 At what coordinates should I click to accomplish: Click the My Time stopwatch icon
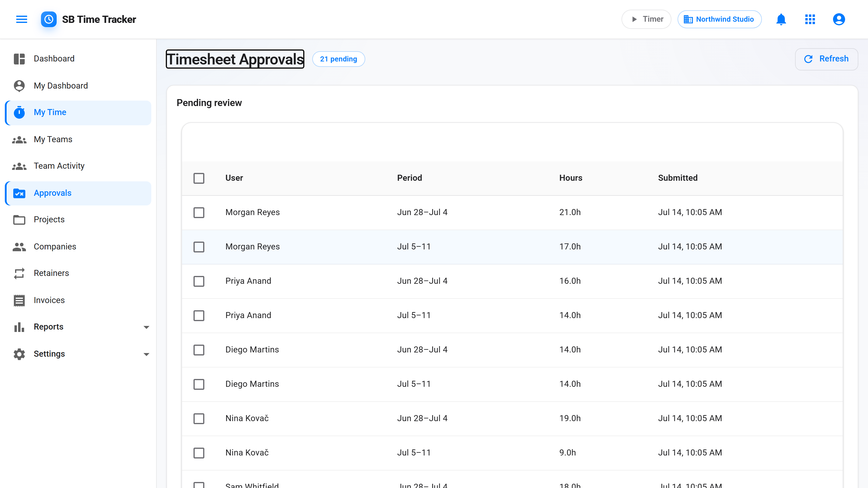coord(19,112)
